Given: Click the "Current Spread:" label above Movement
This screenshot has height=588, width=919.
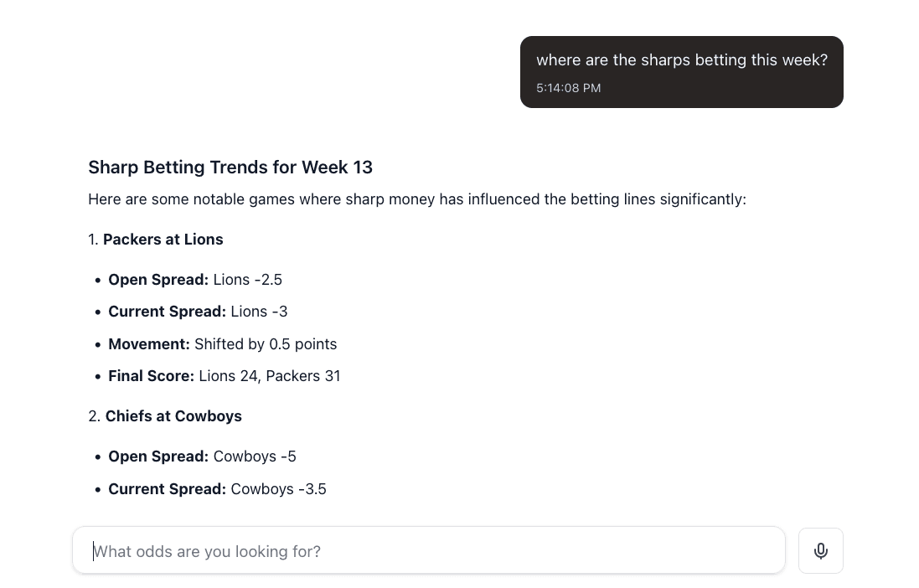Looking at the screenshot, I should tap(167, 312).
